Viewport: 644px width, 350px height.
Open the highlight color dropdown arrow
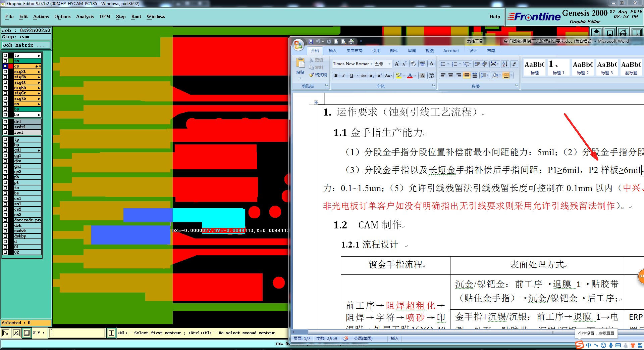(x=404, y=76)
